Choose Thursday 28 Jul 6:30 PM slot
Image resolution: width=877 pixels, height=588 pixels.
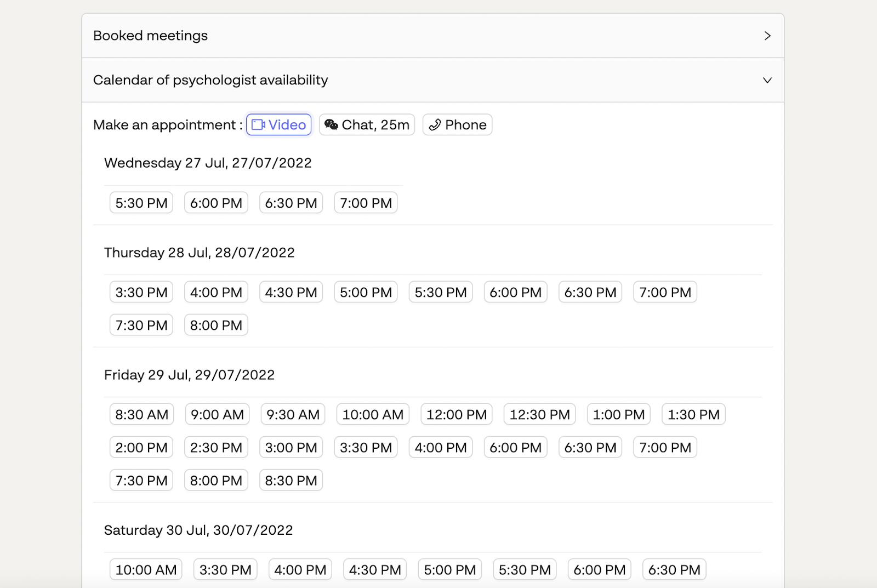click(x=590, y=292)
